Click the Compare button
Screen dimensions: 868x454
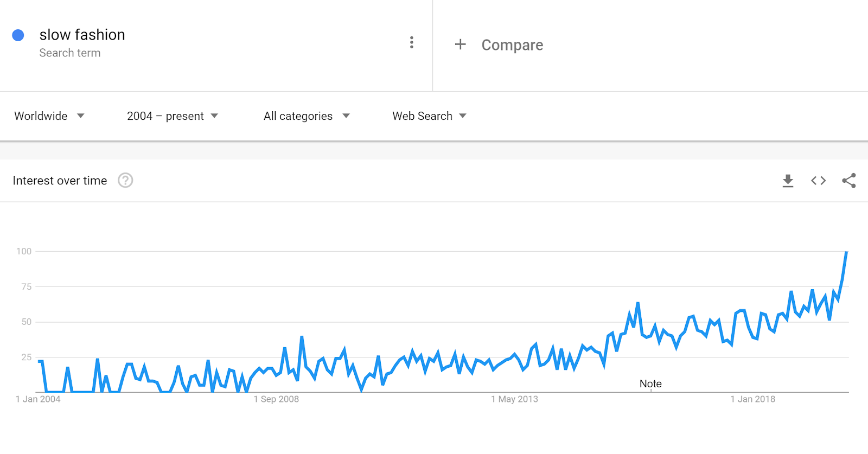512,45
